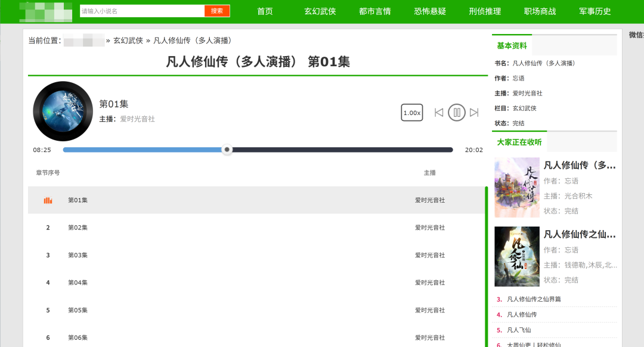The height and width of the screenshot is (347, 644).
Task: Pause the currently playing episode
Action: click(456, 112)
